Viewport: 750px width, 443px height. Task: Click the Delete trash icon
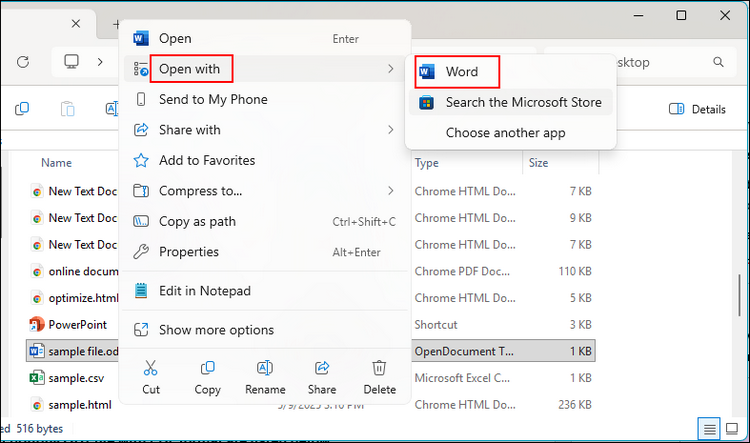point(379,368)
